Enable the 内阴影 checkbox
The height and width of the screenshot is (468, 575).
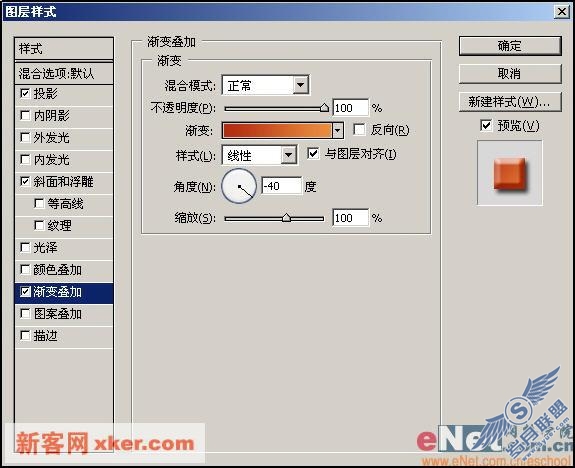tap(25, 116)
